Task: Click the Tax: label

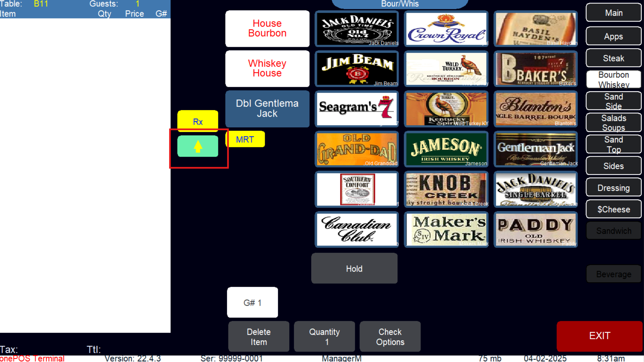Action: [x=9, y=349]
